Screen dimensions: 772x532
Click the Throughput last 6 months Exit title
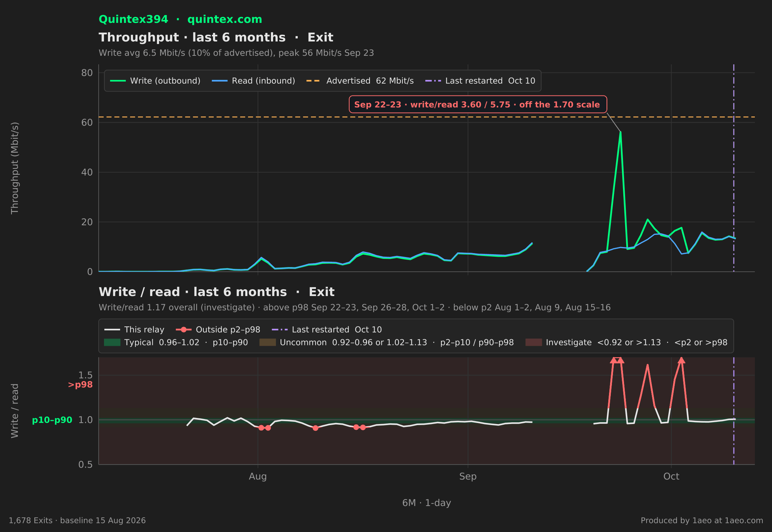(216, 37)
